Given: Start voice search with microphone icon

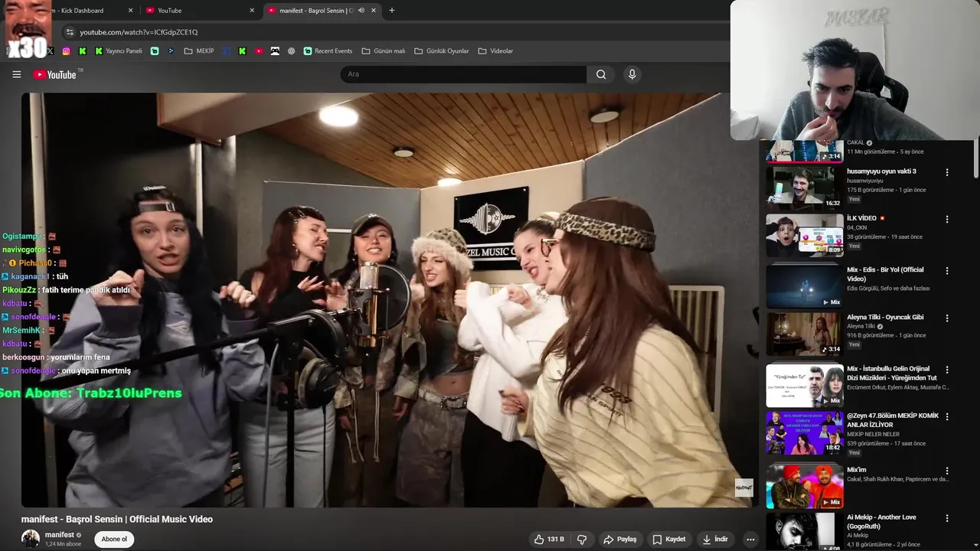Looking at the screenshot, I should pyautogui.click(x=632, y=74).
